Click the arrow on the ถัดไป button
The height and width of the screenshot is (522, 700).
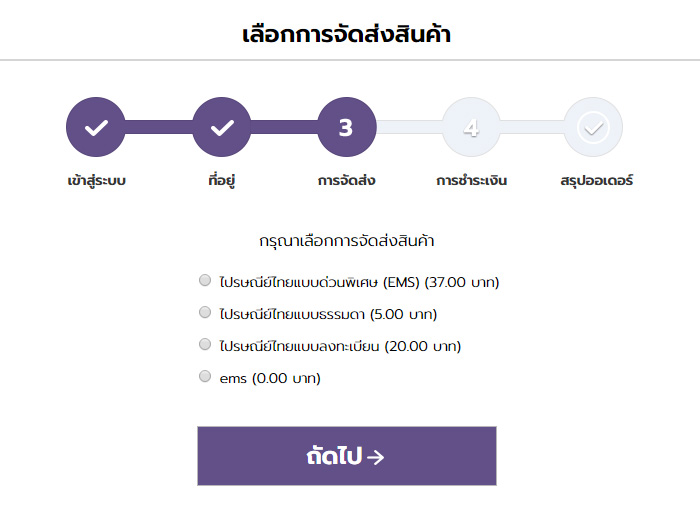point(376,457)
